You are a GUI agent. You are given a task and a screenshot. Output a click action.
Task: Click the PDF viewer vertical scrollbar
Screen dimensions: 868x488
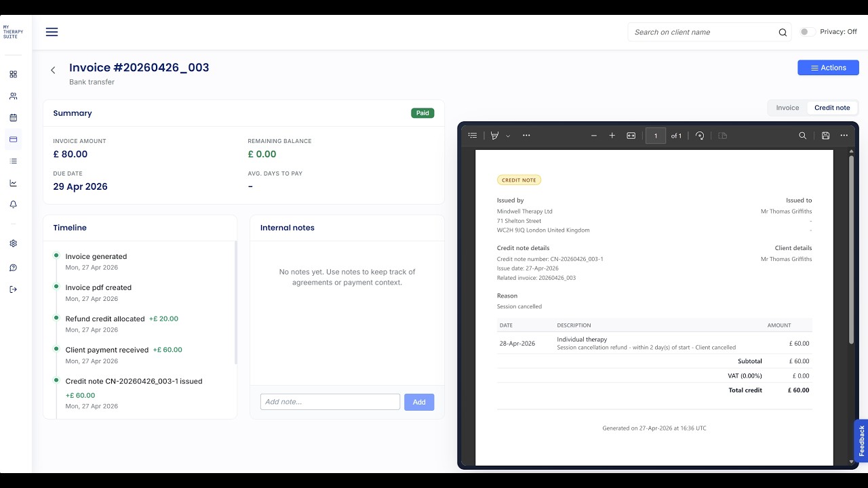pyautogui.click(x=852, y=251)
